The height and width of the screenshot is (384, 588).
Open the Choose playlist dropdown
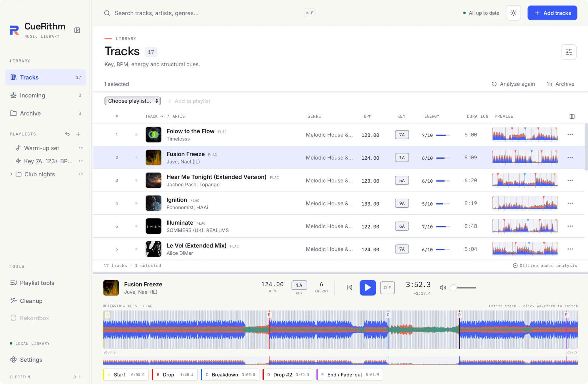pyautogui.click(x=133, y=101)
